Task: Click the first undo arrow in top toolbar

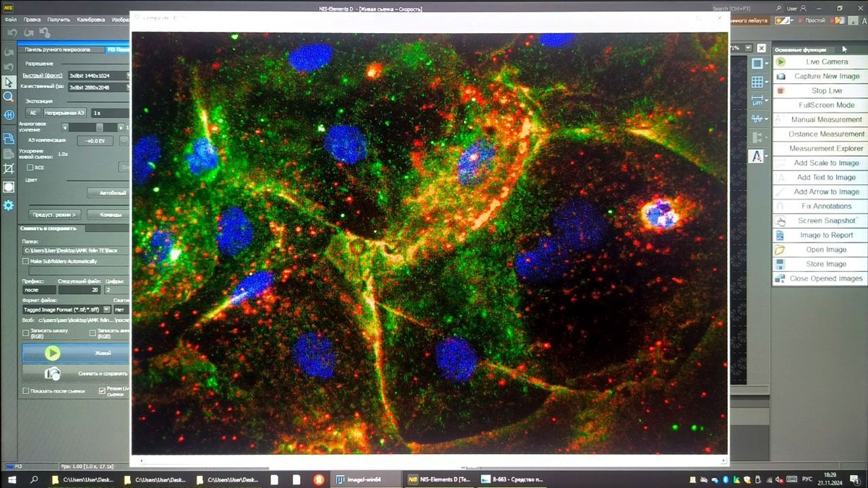Action: coord(12,33)
